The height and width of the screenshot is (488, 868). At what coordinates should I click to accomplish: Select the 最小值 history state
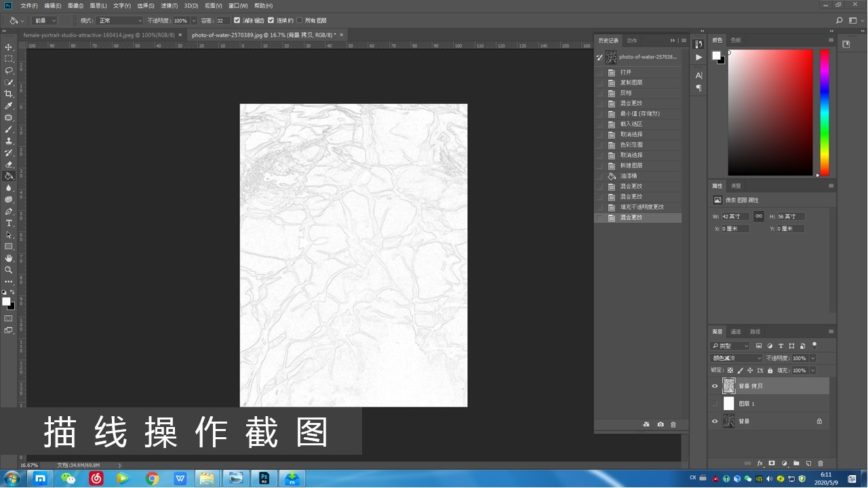pos(638,114)
